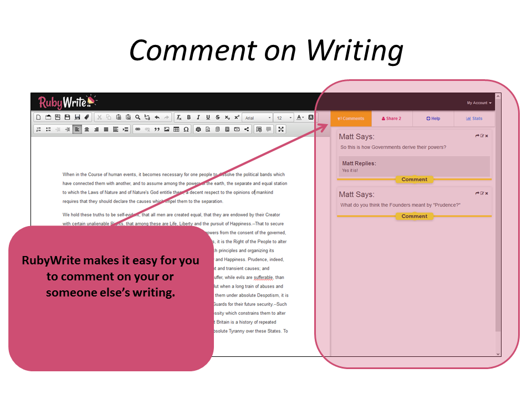Email the document via envelope icon
The width and height of the screenshot is (532, 399).
coord(237,129)
